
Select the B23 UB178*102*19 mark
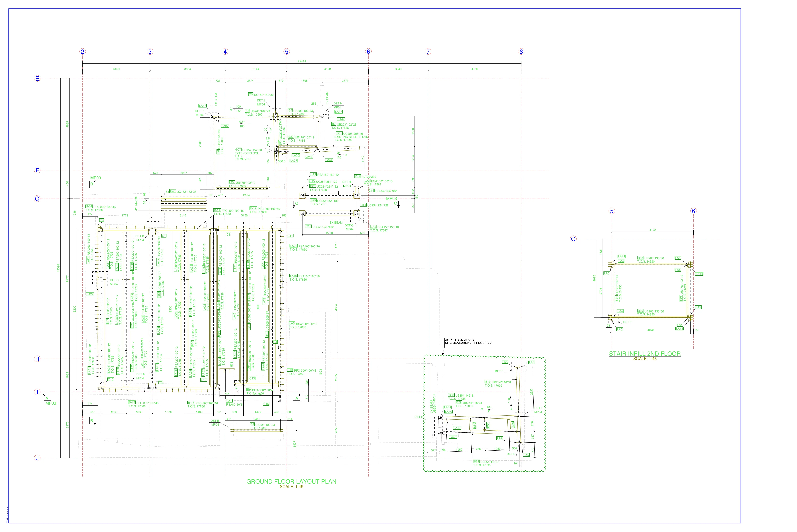[x=301, y=137]
